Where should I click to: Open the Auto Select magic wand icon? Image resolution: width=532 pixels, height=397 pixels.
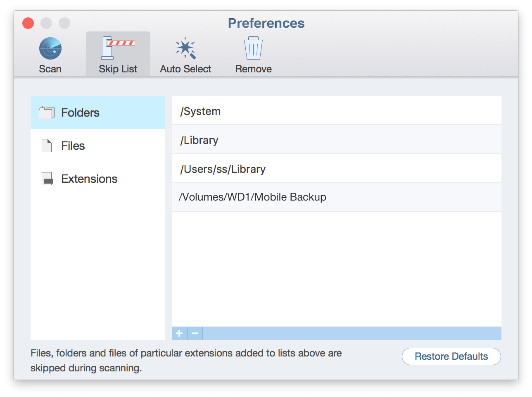pos(185,48)
